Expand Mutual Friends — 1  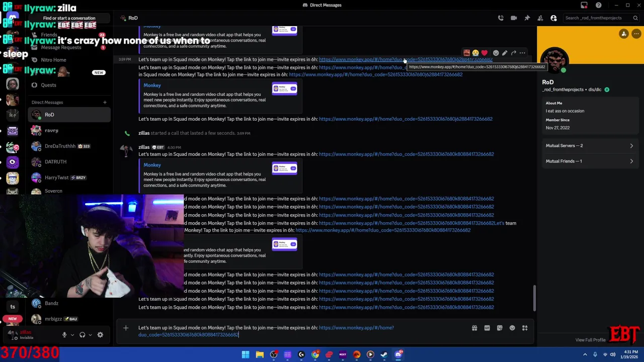click(x=590, y=161)
